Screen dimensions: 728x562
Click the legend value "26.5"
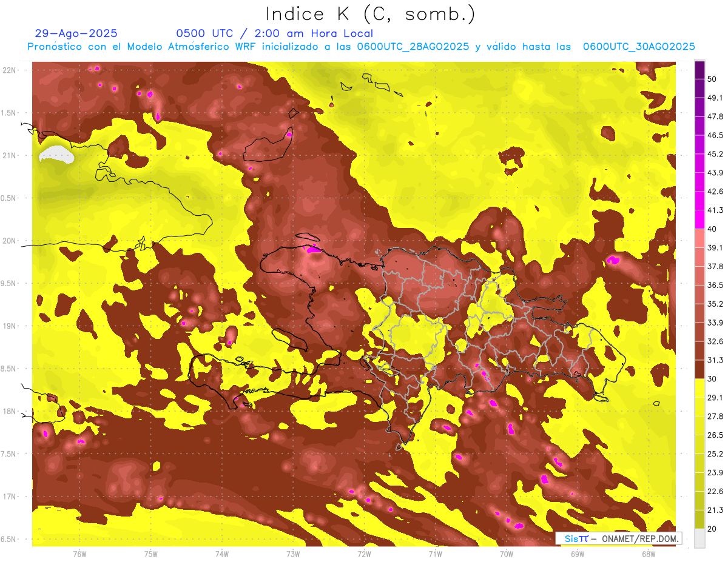[715, 435]
